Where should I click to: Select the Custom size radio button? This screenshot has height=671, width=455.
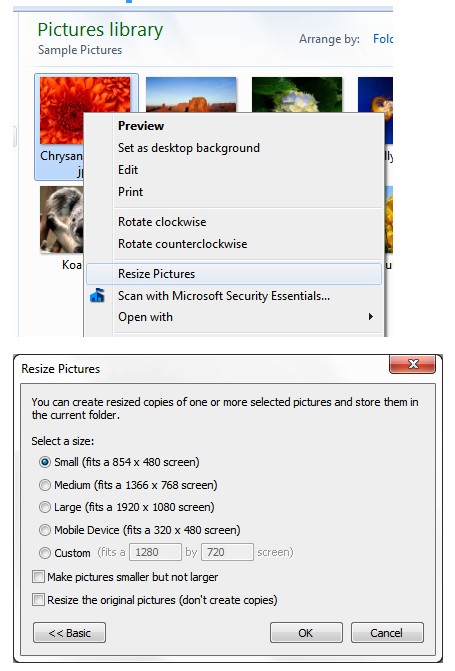tap(45, 553)
